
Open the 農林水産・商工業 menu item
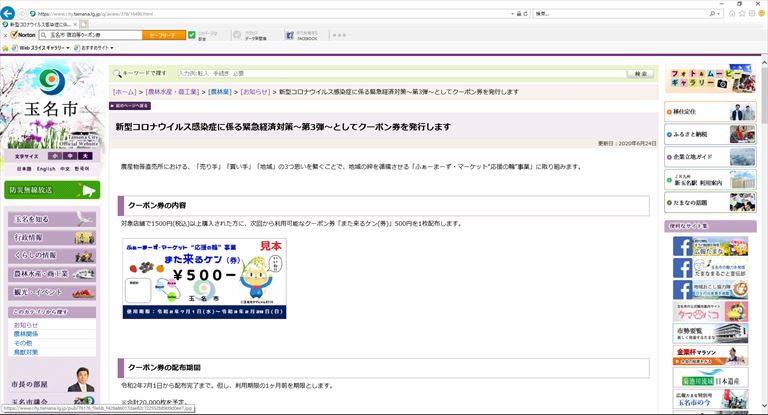click(x=51, y=274)
